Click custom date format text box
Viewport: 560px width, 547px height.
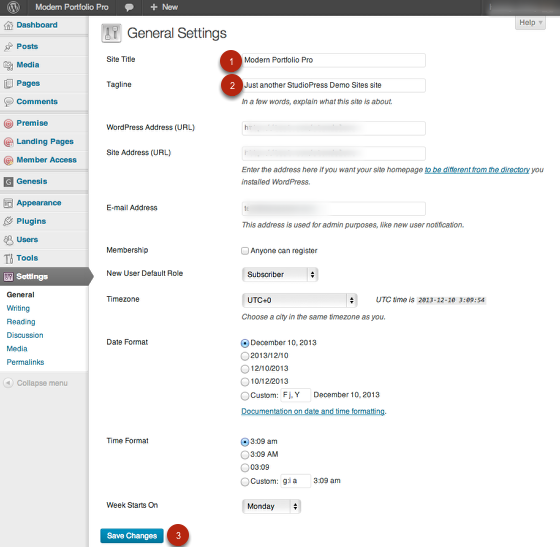click(x=295, y=395)
